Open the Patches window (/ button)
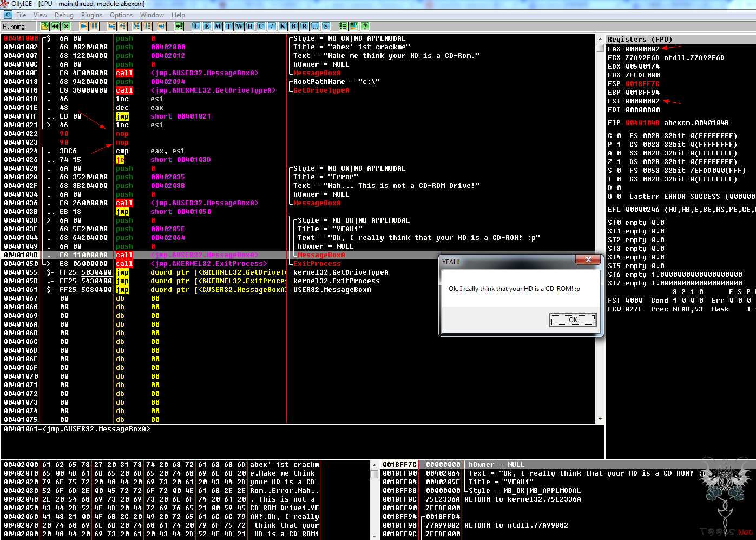The width and height of the screenshot is (756, 540). point(272,26)
